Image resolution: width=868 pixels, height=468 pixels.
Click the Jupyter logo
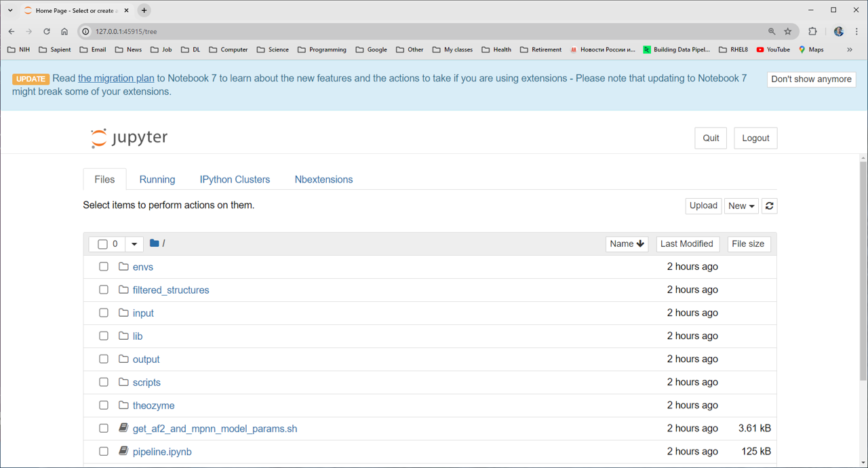pos(129,138)
